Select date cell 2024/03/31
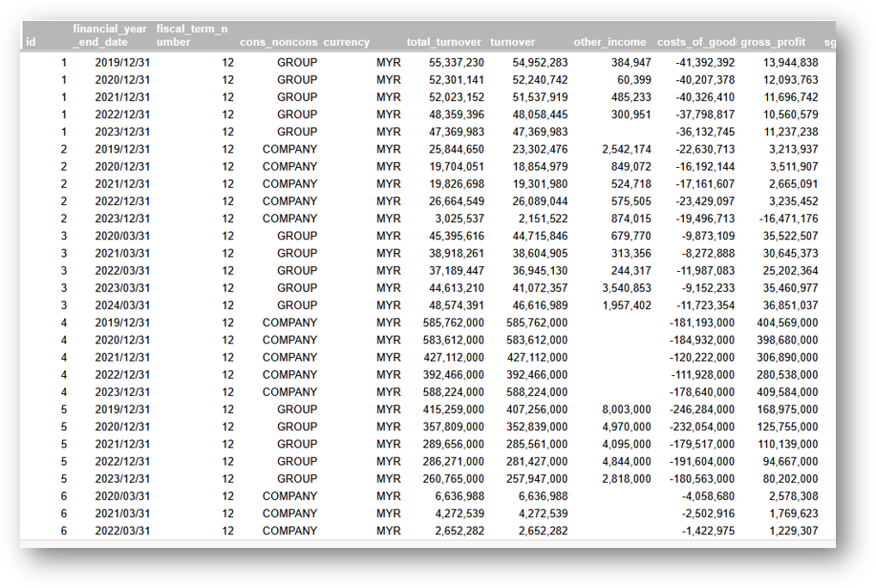 point(122,304)
